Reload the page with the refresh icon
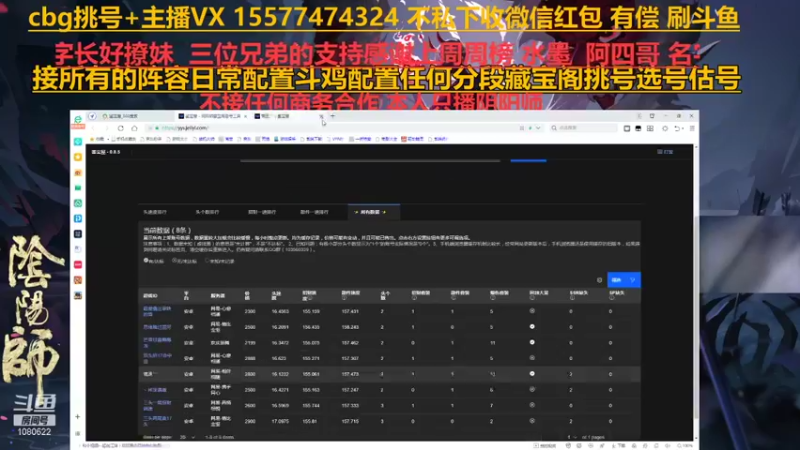Screen dimensions: 800x450 [x=120, y=128]
